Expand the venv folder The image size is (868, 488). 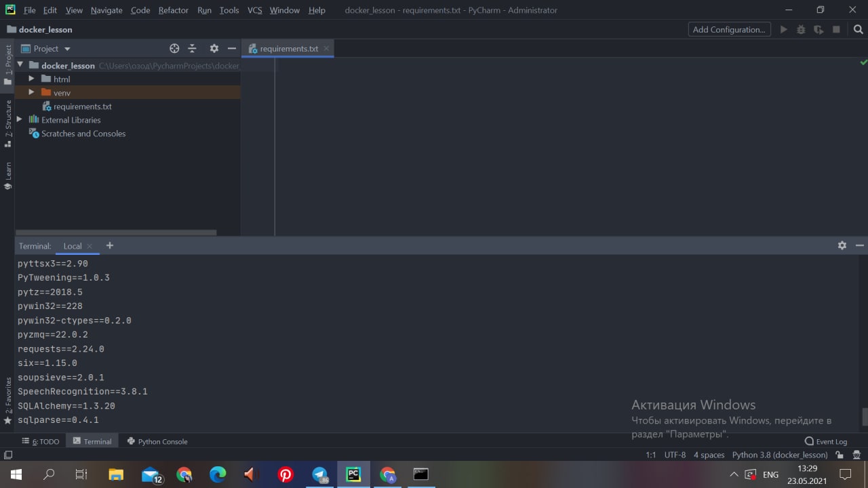tap(31, 92)
